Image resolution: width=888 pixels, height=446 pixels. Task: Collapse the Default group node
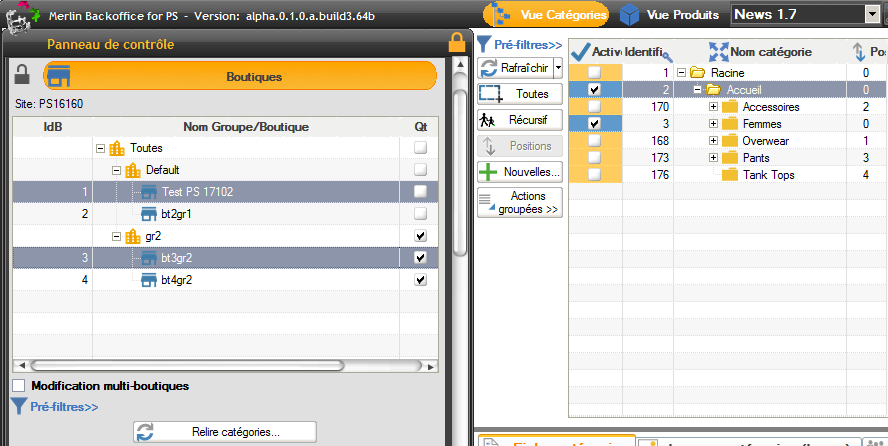coord(117,170)
